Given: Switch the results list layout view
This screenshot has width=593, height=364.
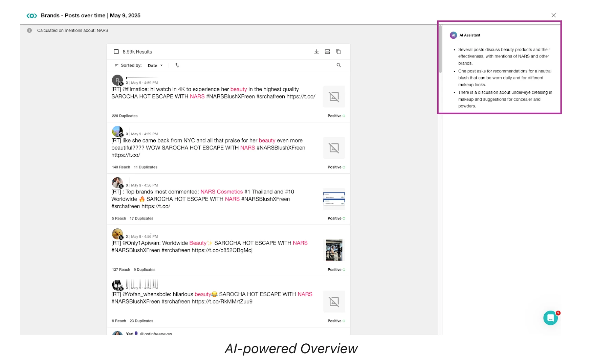Looking at the screenshot, I should click(327, 52).
